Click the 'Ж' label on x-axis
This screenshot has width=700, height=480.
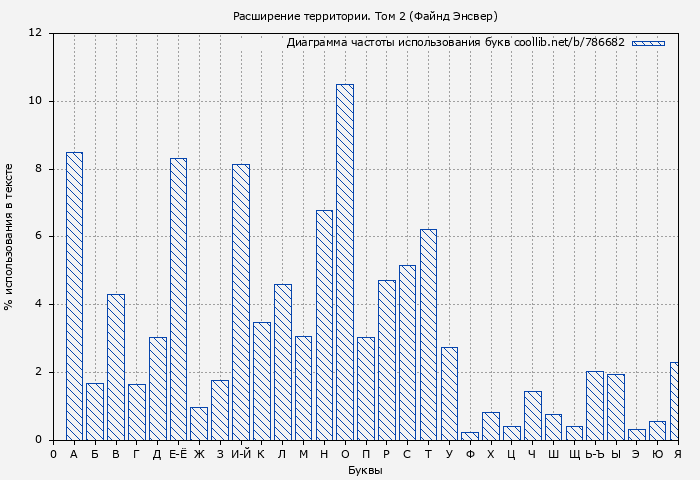[x=199, y=454]
